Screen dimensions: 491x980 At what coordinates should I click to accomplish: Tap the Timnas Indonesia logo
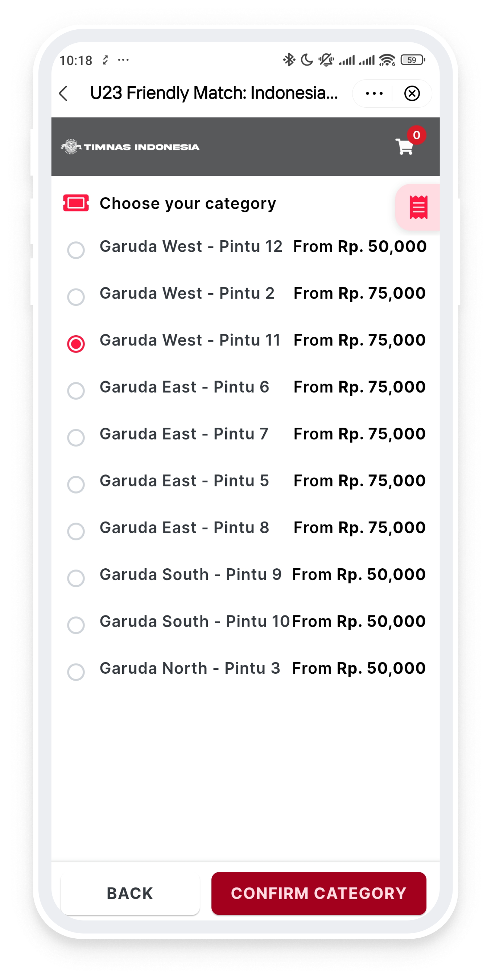pyautogui.click(x=130, y=147)
